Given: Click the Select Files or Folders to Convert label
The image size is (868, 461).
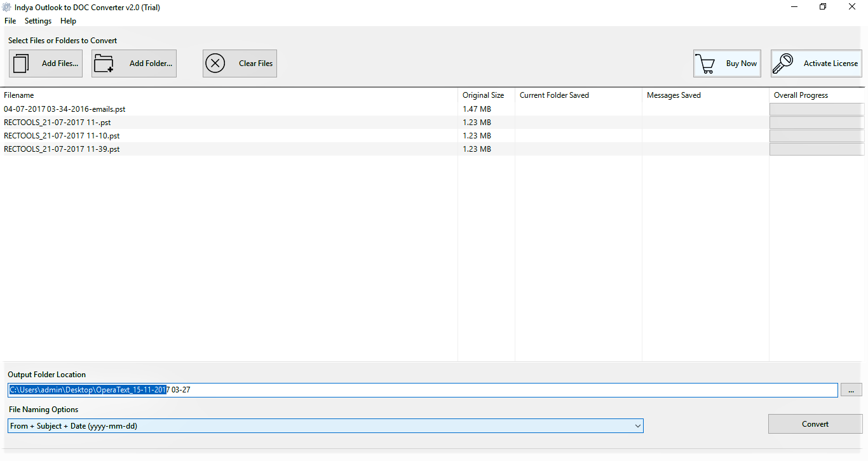Looking at the screenshot, I should coord(62,41).
